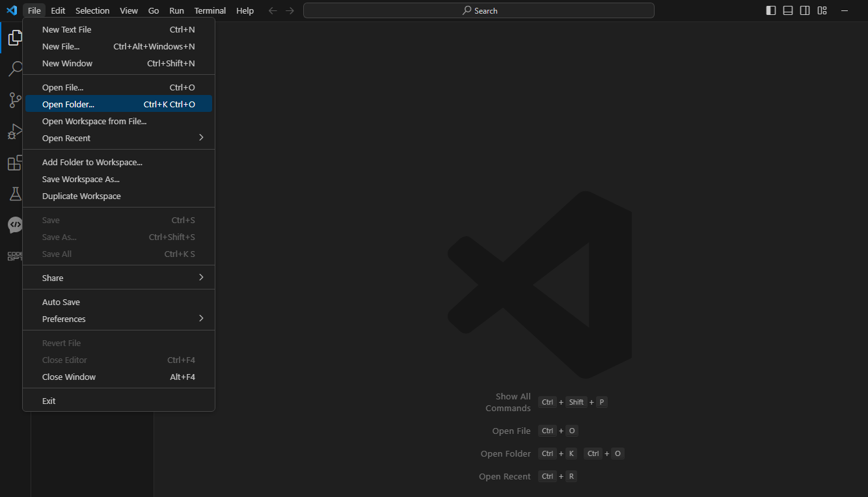868x497 pixels.
Task: Open the Selection menu
Action: (x=92, y=10)
